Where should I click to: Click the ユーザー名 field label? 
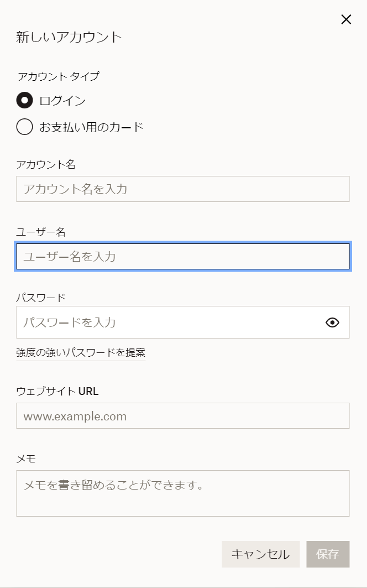tap(41, 232)
